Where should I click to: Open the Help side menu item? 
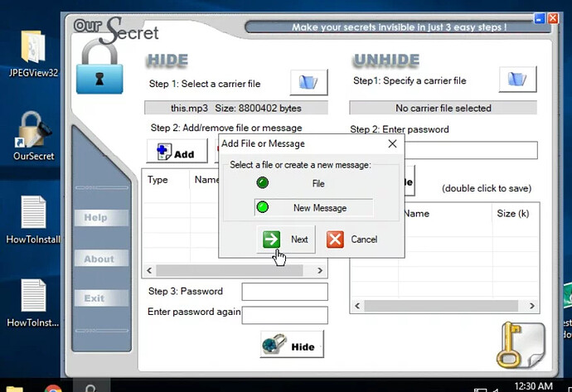(96, 218)
